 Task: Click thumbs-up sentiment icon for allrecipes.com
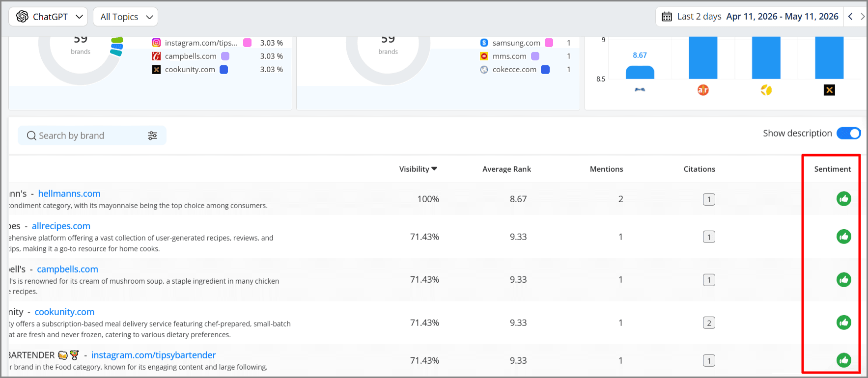pos(844,237)
